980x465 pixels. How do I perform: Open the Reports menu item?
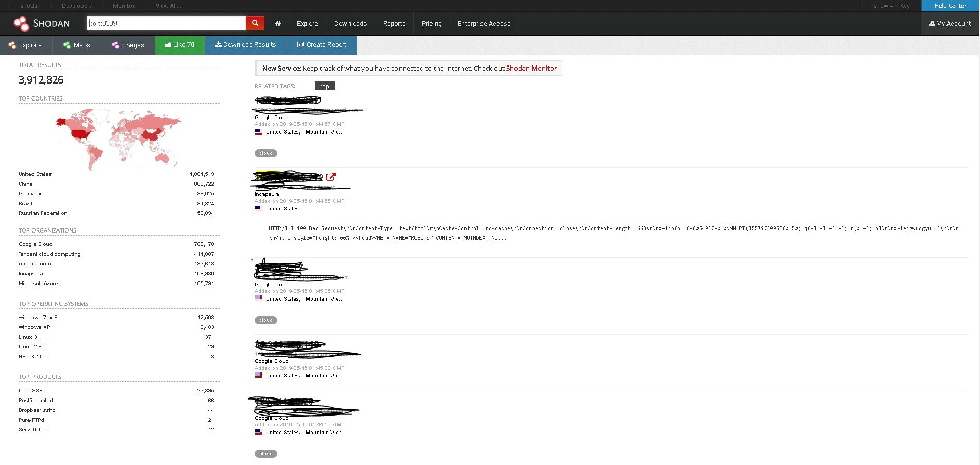[x=394, y=24]
